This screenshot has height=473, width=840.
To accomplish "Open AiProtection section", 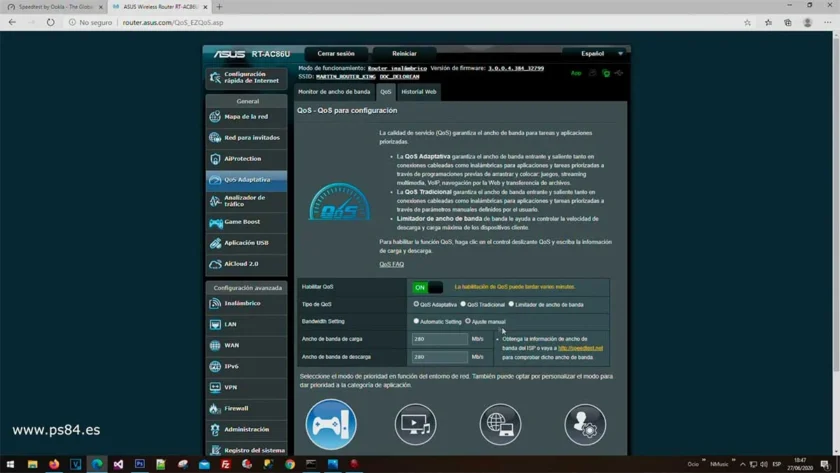I will (x=246, y=159).
